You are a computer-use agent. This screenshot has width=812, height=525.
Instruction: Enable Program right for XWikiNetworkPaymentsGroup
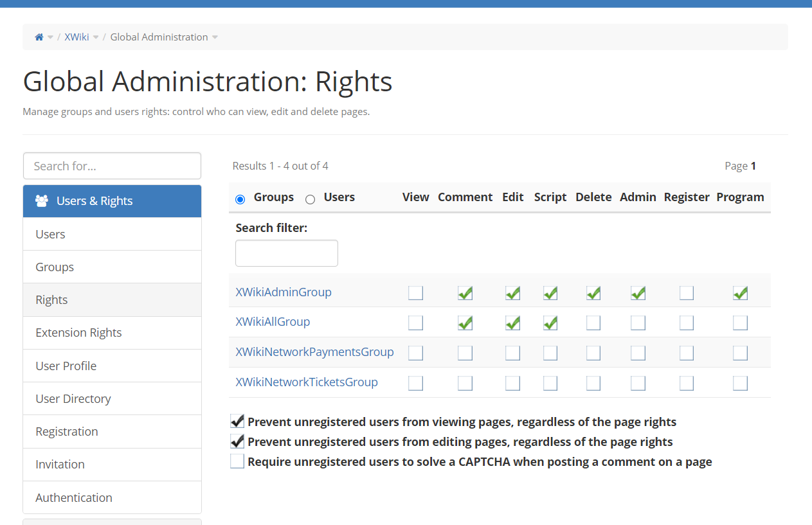pos(741,353)
